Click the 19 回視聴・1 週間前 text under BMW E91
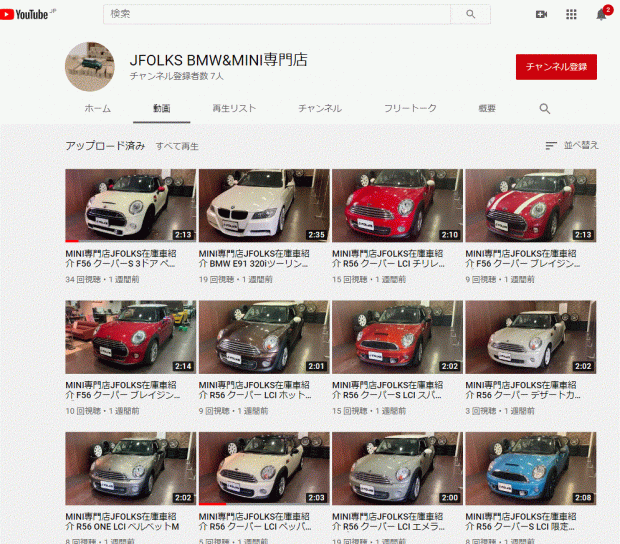620x544 pixels. (236, 280)
